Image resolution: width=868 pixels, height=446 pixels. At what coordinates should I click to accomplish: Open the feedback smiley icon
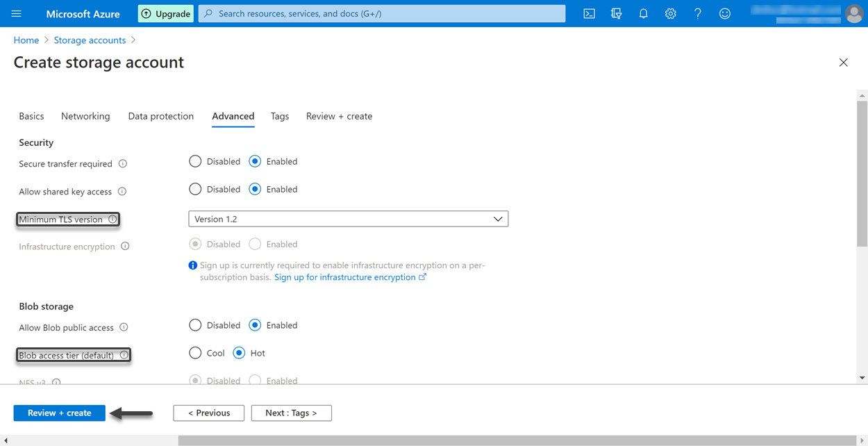click(x=724, y=14)
